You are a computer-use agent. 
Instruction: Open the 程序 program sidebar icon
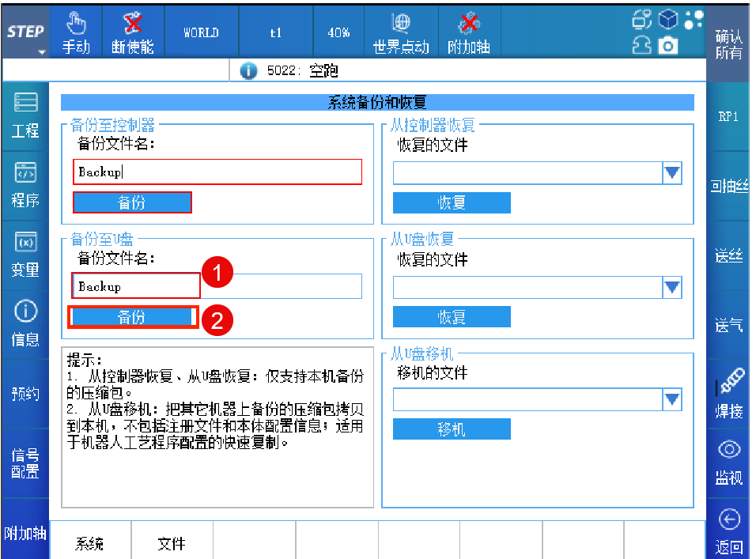pos(25,185)
